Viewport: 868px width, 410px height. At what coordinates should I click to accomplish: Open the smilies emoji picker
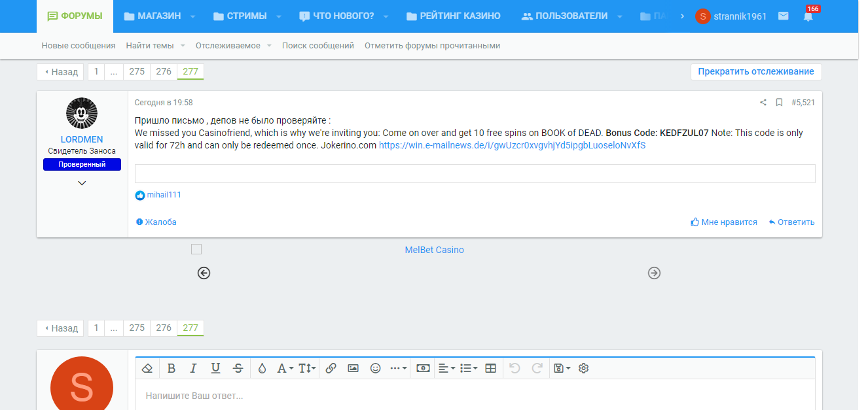(375, 368)
